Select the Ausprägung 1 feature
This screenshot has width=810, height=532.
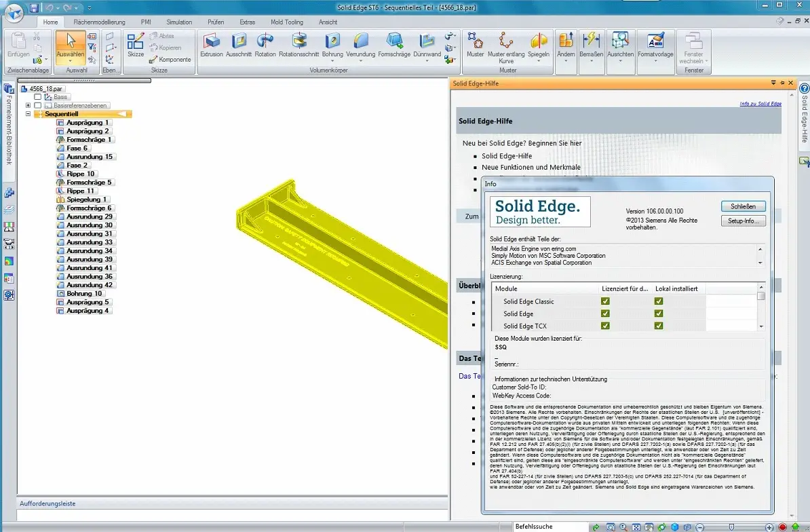[83, 122]
